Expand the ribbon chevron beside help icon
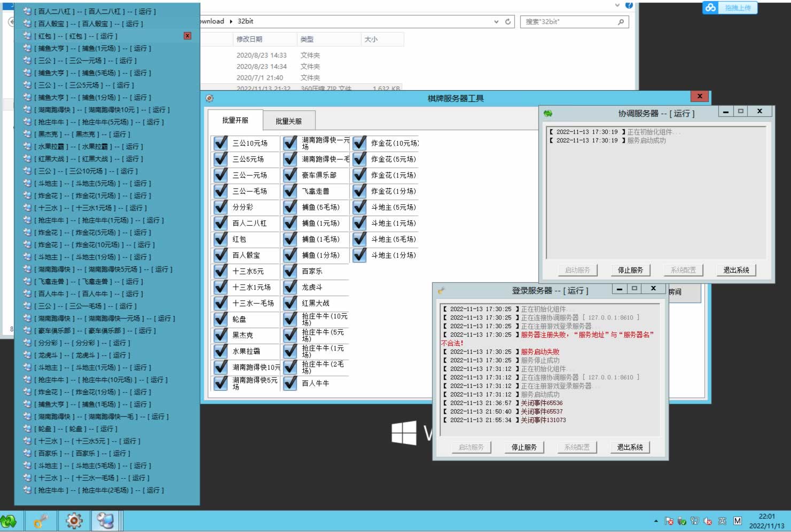Screen dimensions: 791x532 (617, 5)
